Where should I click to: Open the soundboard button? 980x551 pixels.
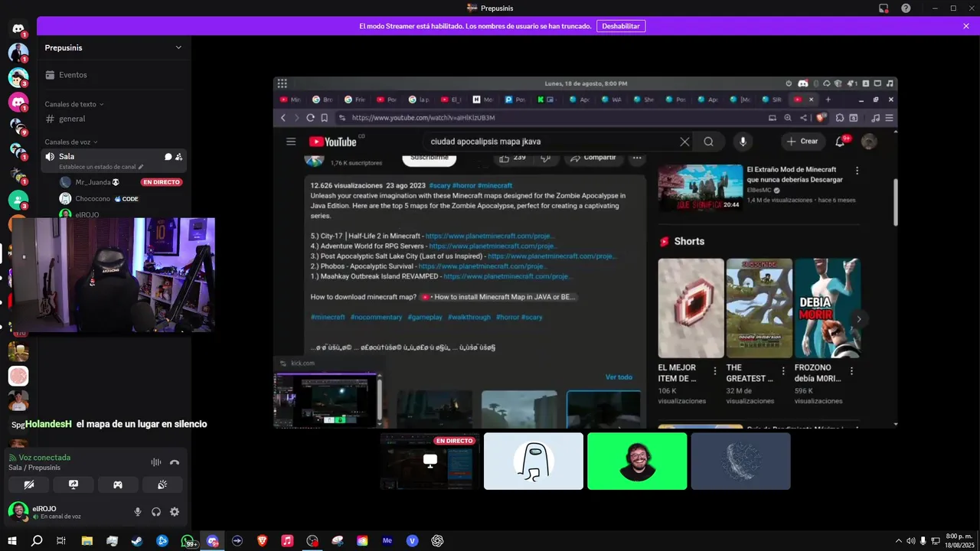(x=162, y=484)
